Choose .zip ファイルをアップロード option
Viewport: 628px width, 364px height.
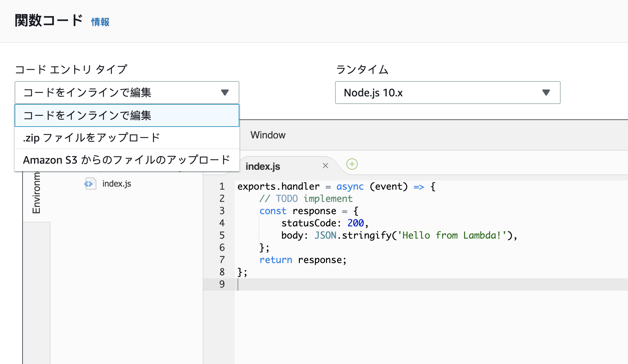[x=127, y=138]
